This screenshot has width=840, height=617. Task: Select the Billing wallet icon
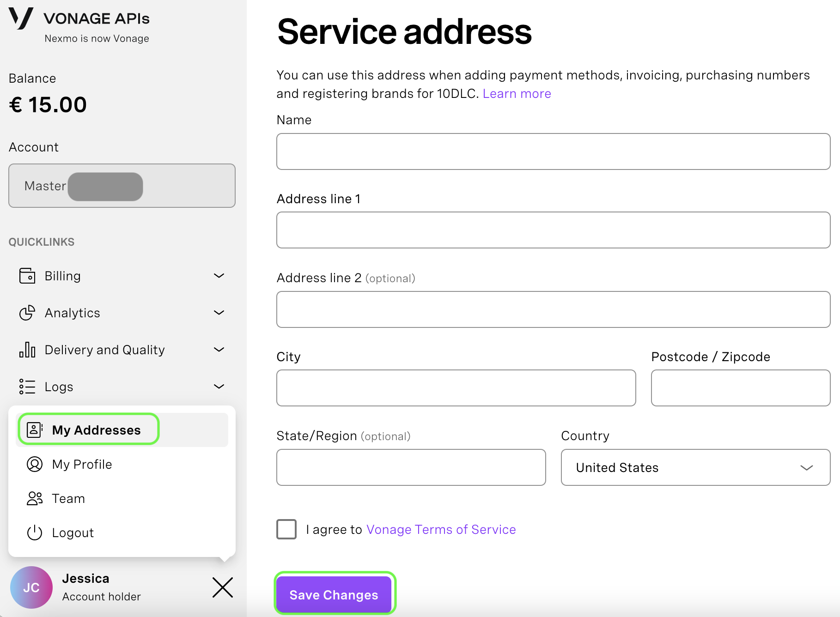pyautogui.click(x=27, y=276)
